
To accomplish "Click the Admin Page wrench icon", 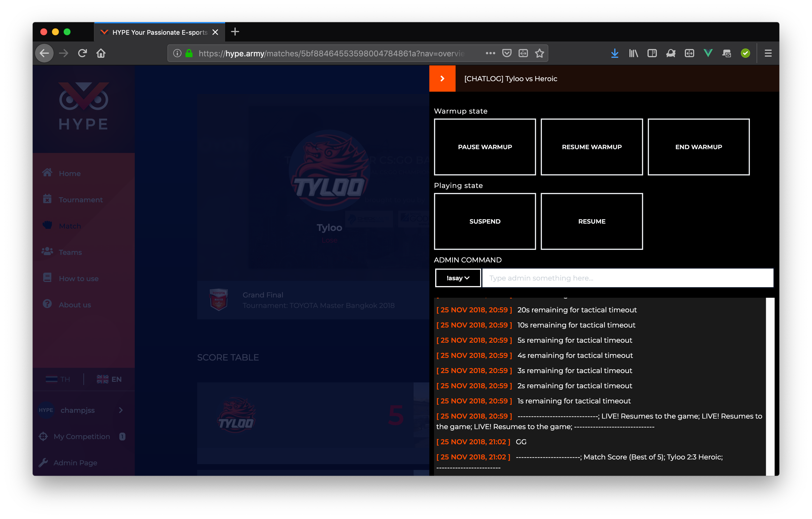I will (x=43, y=463).
